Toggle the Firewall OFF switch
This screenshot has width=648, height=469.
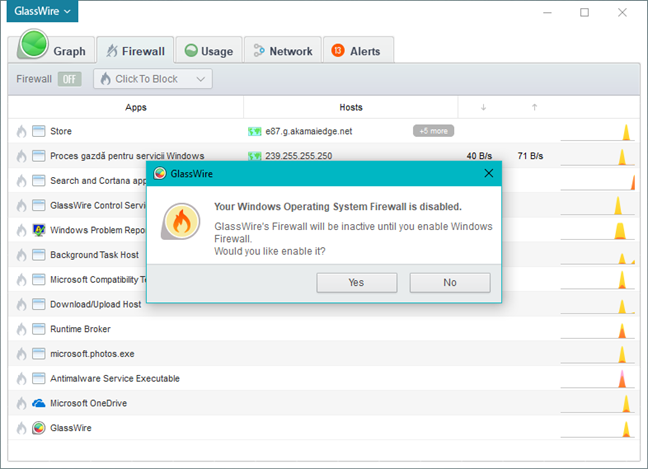click(x=69, y=79)
